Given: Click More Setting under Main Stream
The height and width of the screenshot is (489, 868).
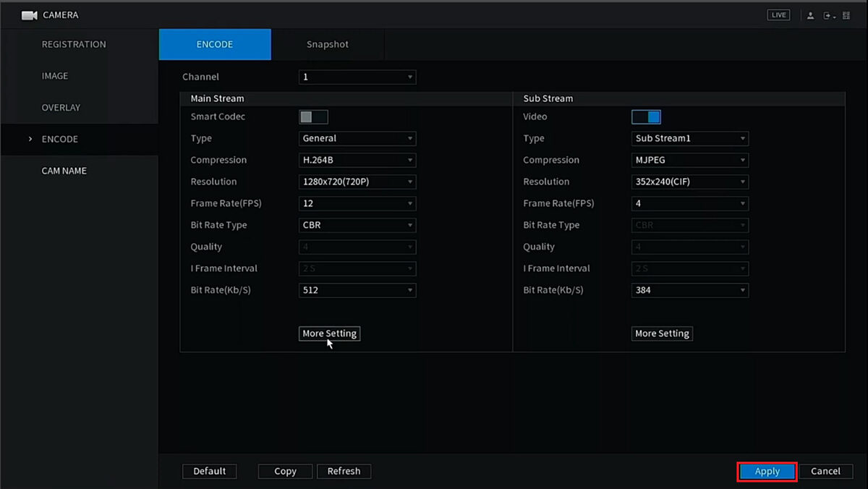Looking at the screenshot, I should [x=329, y=333].
